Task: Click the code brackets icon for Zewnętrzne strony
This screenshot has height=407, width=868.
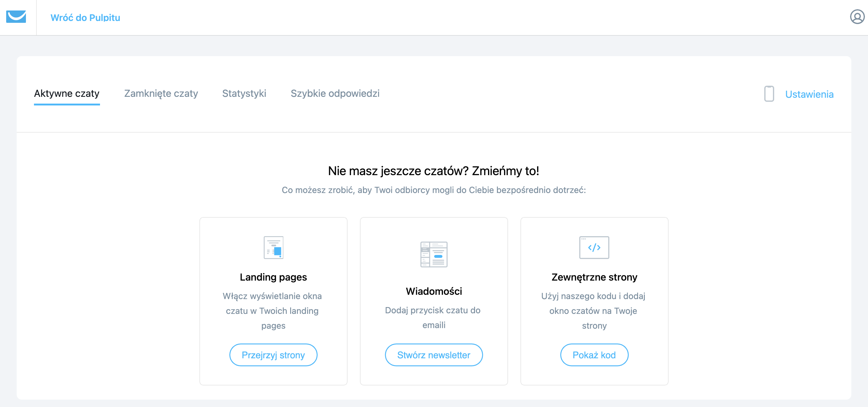Action: pyautogui.click(x=594, y=247)
